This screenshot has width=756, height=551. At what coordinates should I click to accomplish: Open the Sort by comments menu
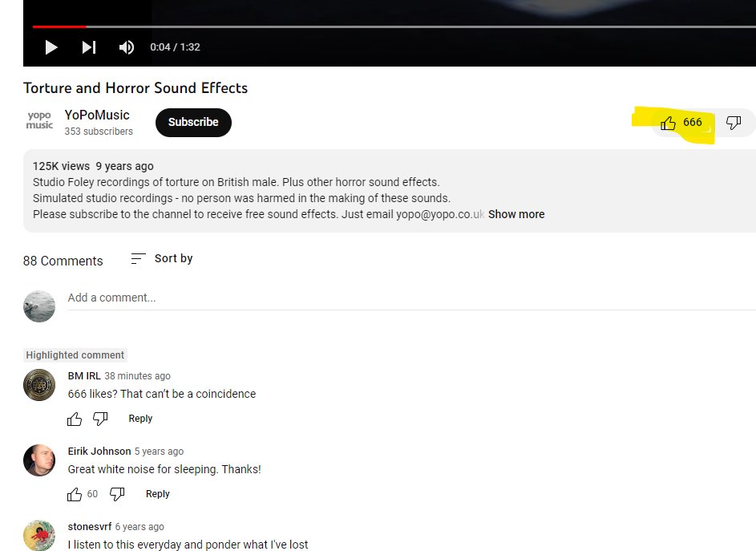(x=162, y=258)
